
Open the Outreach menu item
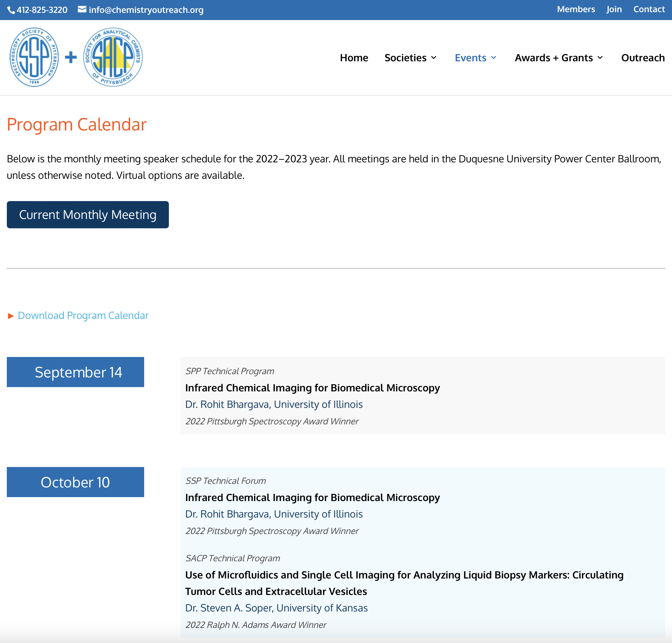[x=643, y=58]
